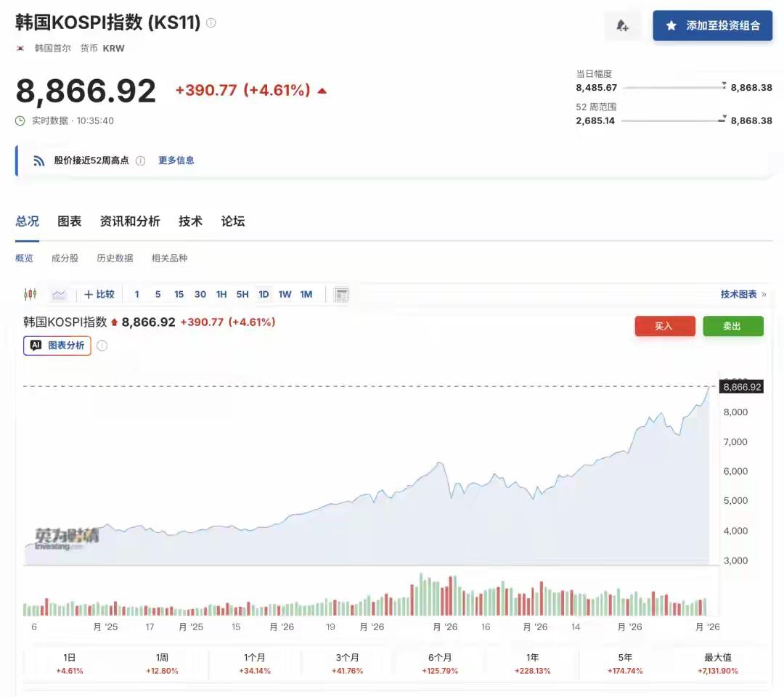Image resolution: width=784 pixels, height=697 pixels.
Task: Select the 1W interval
Action: click(x=285, y=295)
